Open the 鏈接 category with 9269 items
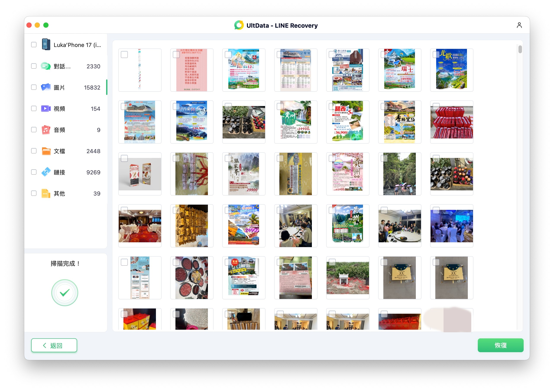The height and width of the screenshot is (392, 554). (x=65, y=172)
